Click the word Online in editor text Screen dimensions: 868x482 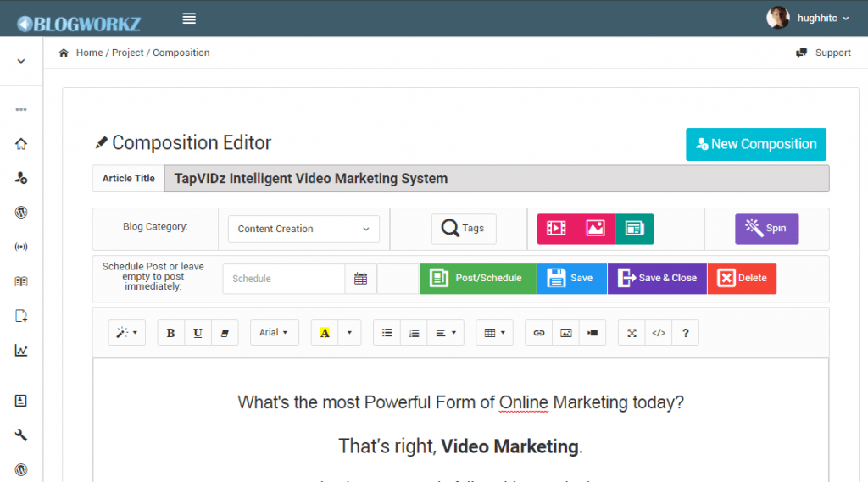[x=523, y=402]
